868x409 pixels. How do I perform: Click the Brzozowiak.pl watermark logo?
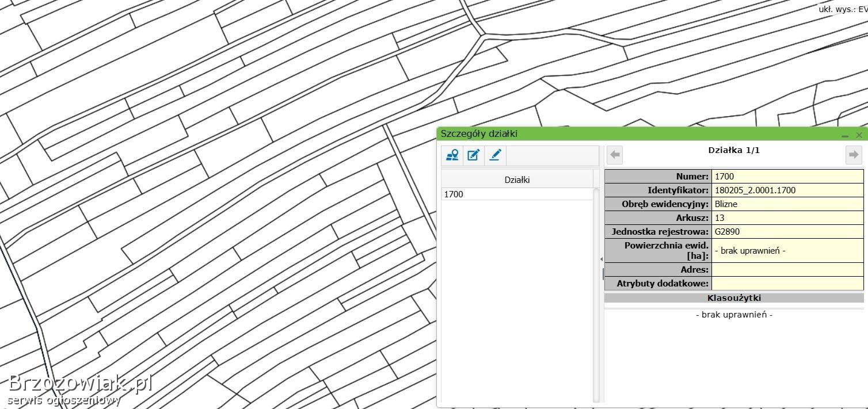pyautogui.click(x=79, y=383)
